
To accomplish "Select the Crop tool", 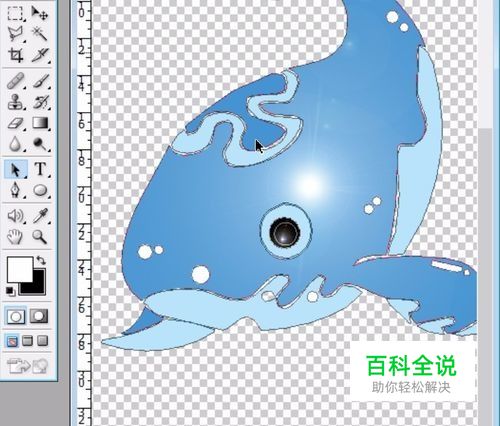I will [15, 55].
